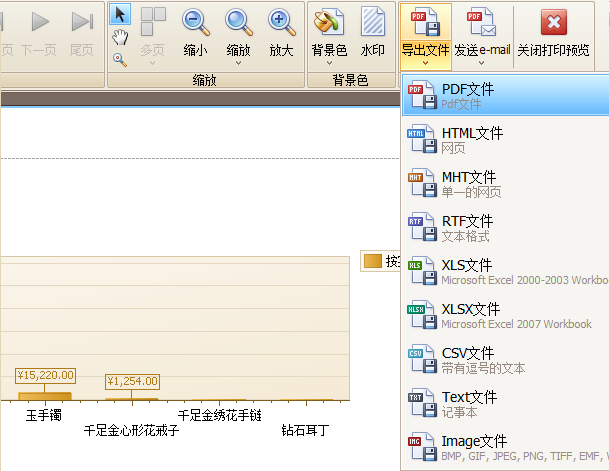
Task: Choose MHT文件 export option
Action: tap(505, 184)
